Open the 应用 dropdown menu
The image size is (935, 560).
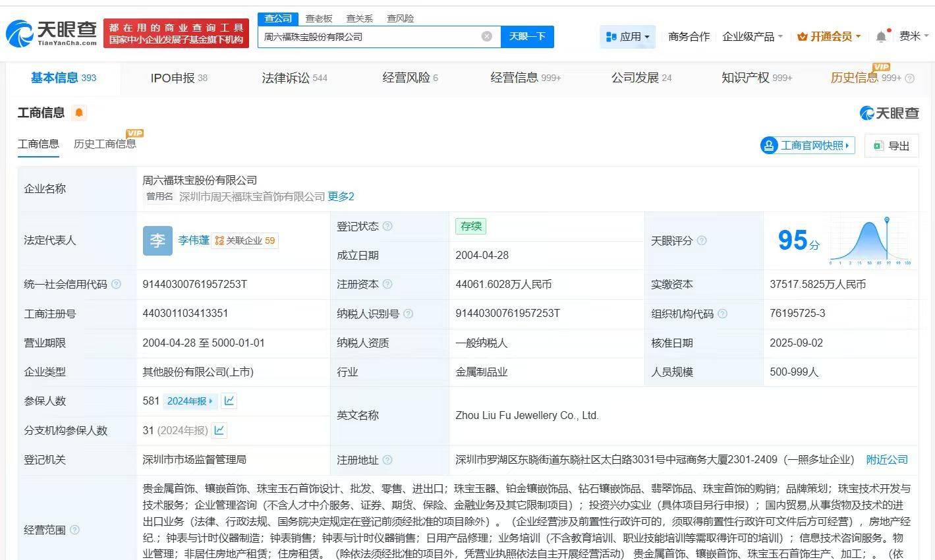(x=628, y=37)
